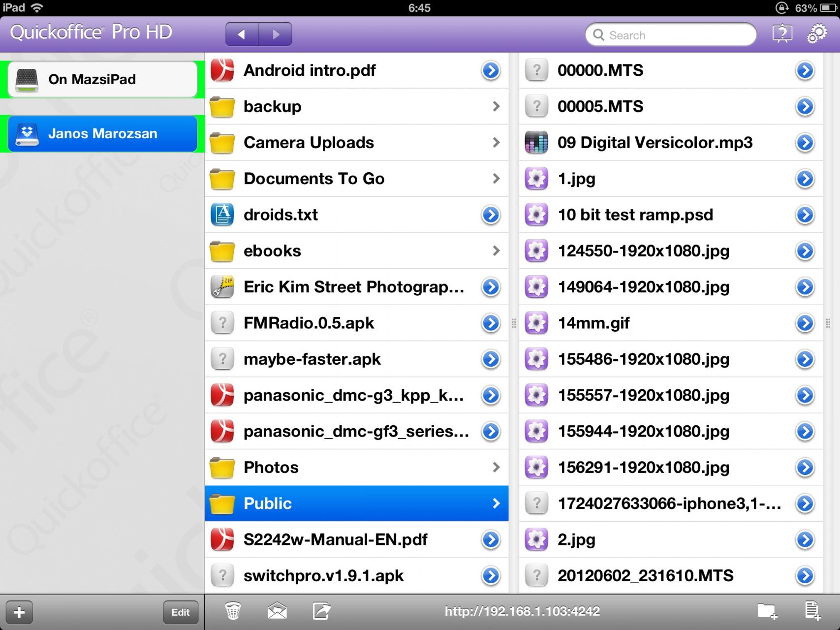Open the 09 Digital Versicolor.mp3 file

(671, 143)
